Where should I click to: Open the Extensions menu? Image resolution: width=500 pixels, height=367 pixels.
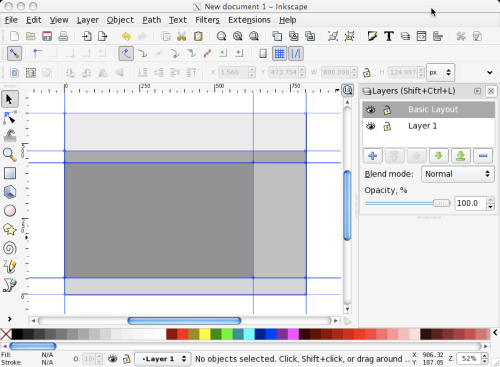pos(249,20)
